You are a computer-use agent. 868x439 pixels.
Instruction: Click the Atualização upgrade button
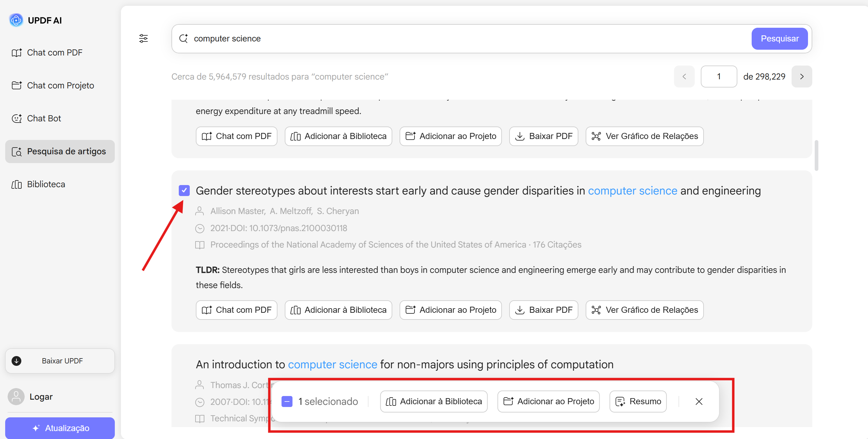tap(60, 428)
